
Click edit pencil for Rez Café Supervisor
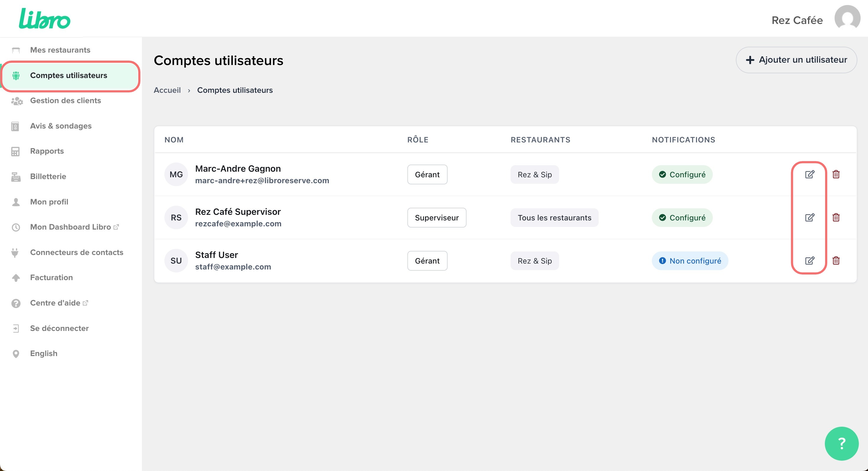809,217
